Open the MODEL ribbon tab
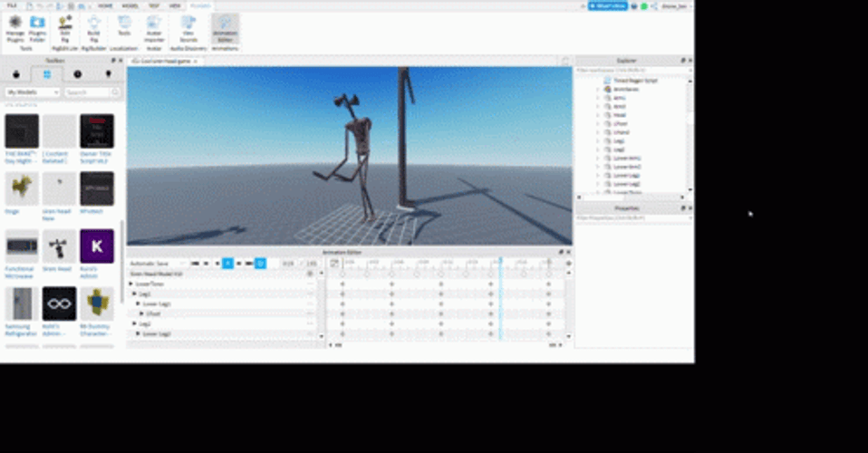 pos(130,6)
